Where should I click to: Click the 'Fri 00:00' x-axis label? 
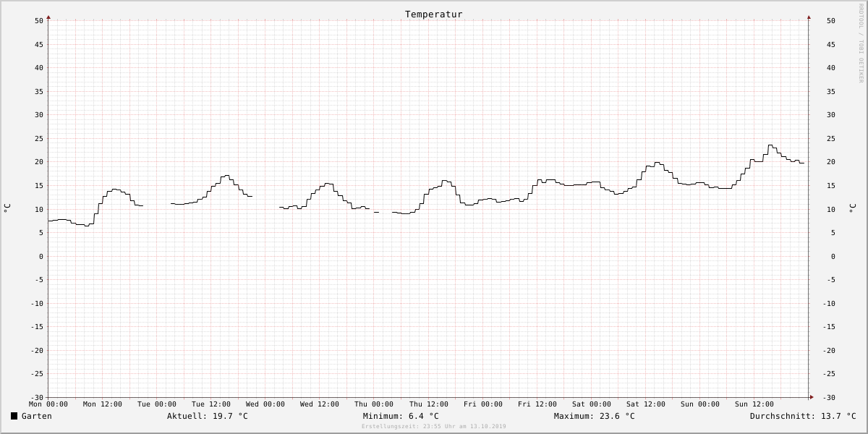coord(483,404)
